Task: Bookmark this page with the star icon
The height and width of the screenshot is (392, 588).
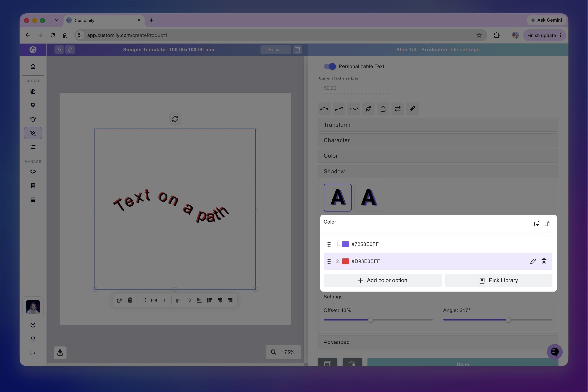Action: (x=479, y=35)
